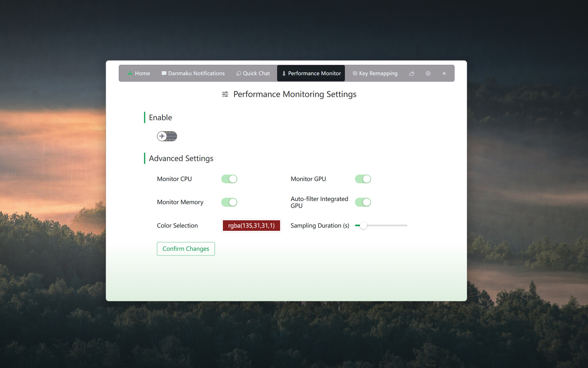Open the rgba(135,31,31,1) color selection field
The width and height of the screenshot is (588, 368).
point(251,225)
